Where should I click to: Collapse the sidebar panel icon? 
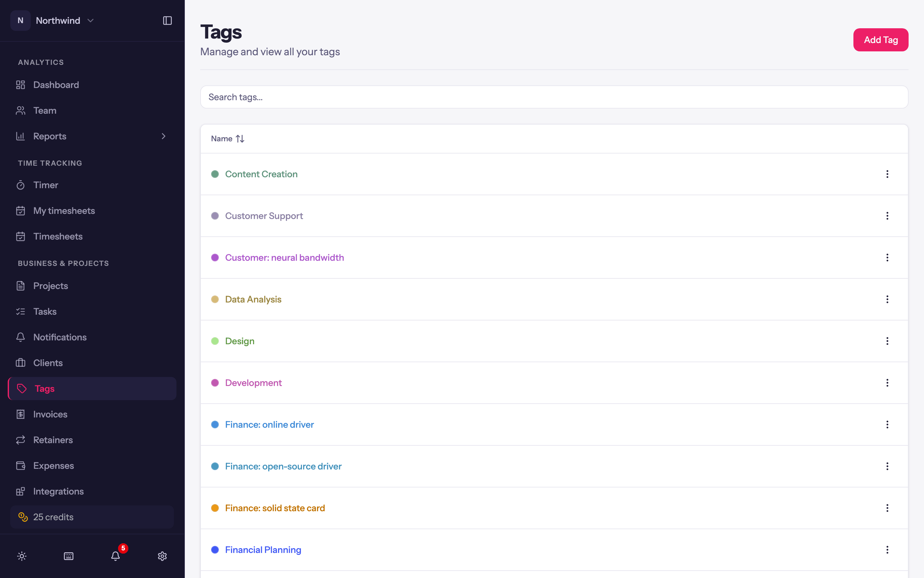click(167, 21)
